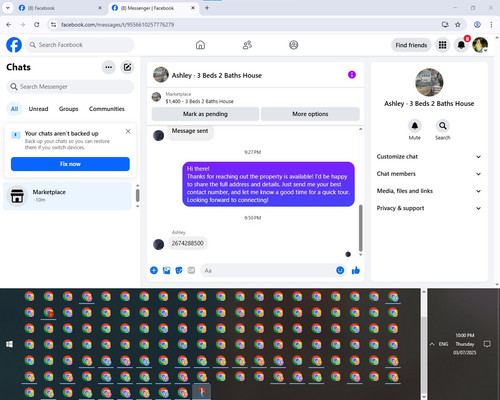Start a new message with the compose icon
This screenshot has height=400, width=500.
[x=127, y=67]
